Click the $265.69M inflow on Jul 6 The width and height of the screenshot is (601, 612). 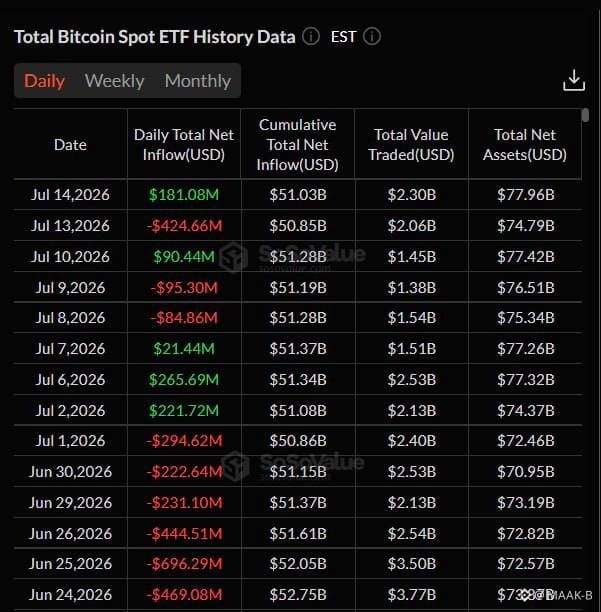184,379
